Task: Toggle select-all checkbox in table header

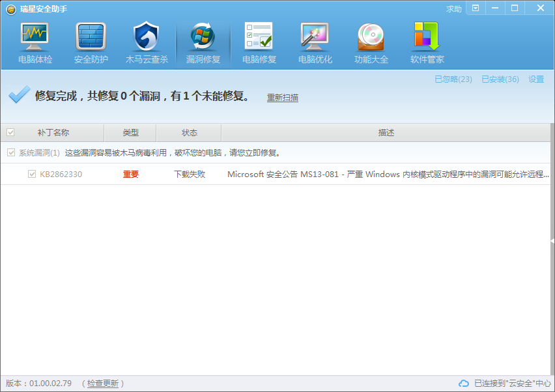Action: point(10,132)
